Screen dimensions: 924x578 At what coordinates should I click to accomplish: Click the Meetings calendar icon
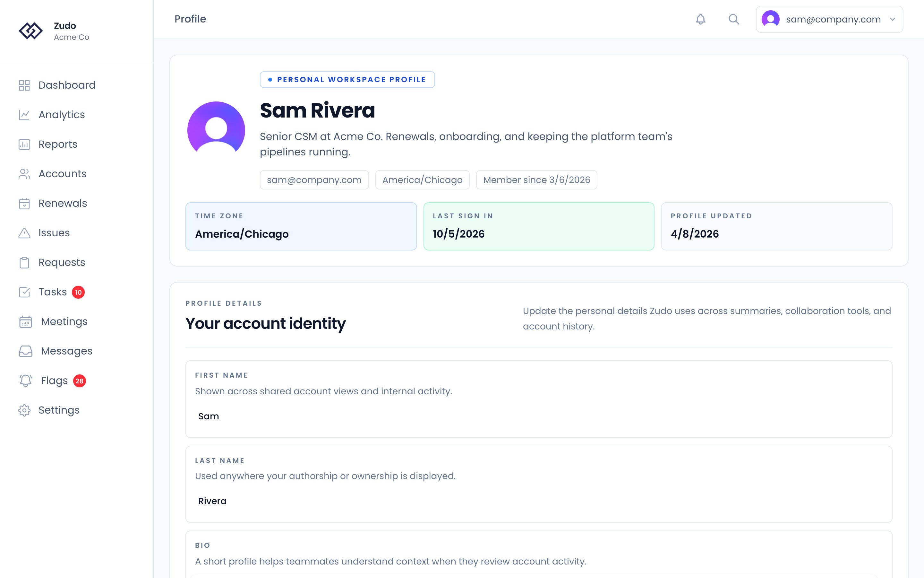click(x=26, y=322)
